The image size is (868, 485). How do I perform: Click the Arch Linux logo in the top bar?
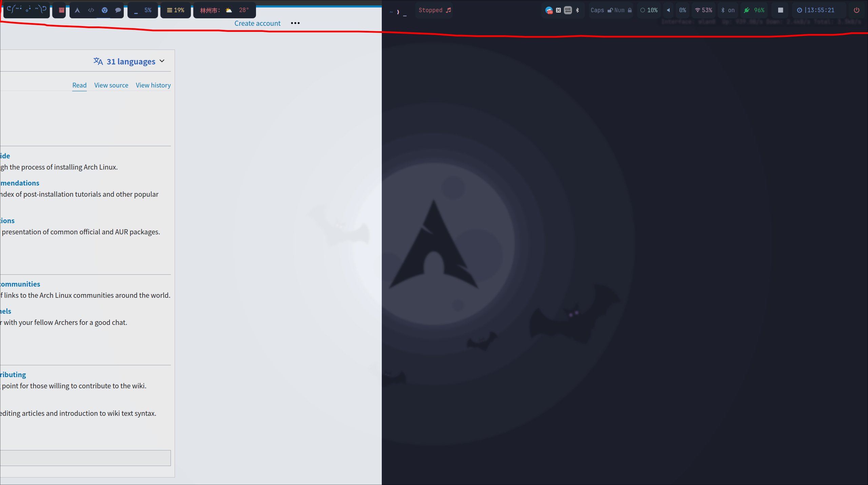pyautogui.click(x=77, y=10)
